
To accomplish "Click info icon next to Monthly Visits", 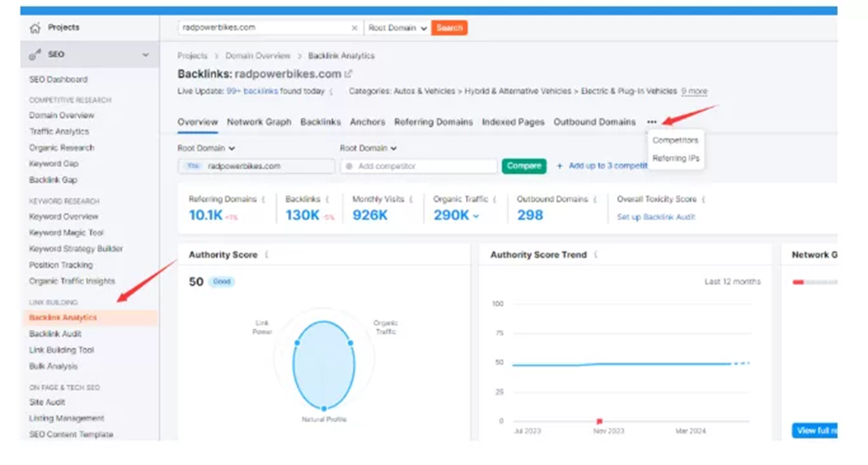I will click(x=411, y=199).
